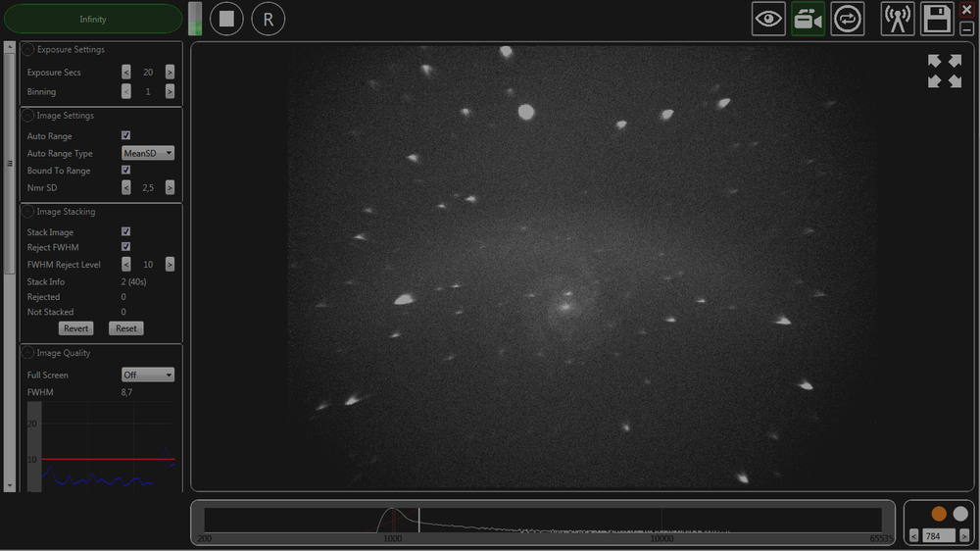980x551 pixels.
Task: Decrease the Nmr SD value
Action: pos(126,187)
